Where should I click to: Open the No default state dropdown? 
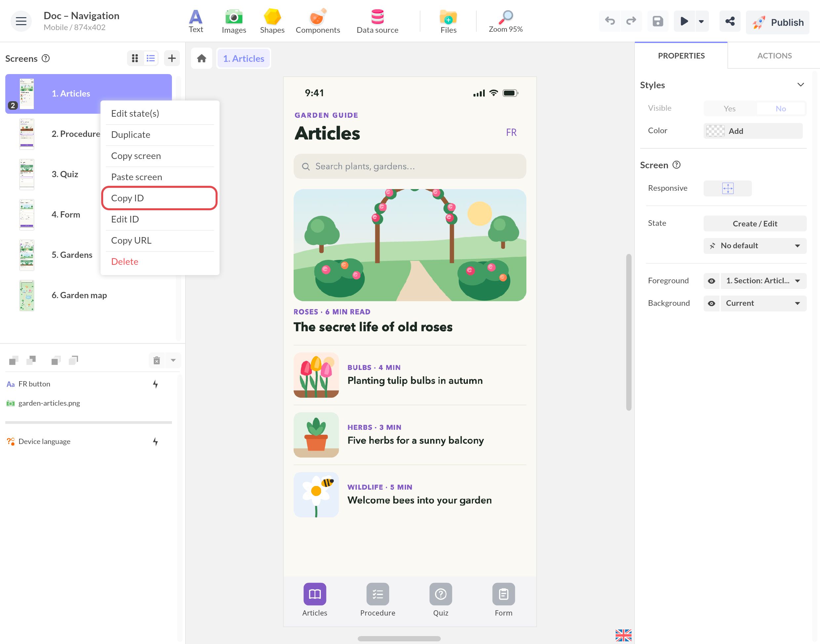(x=755, y=246)
